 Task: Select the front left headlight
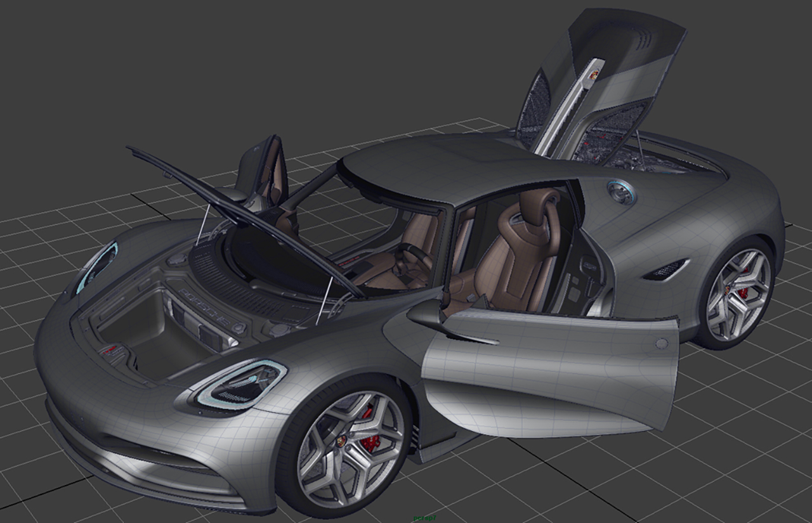(x=241, y=385)
